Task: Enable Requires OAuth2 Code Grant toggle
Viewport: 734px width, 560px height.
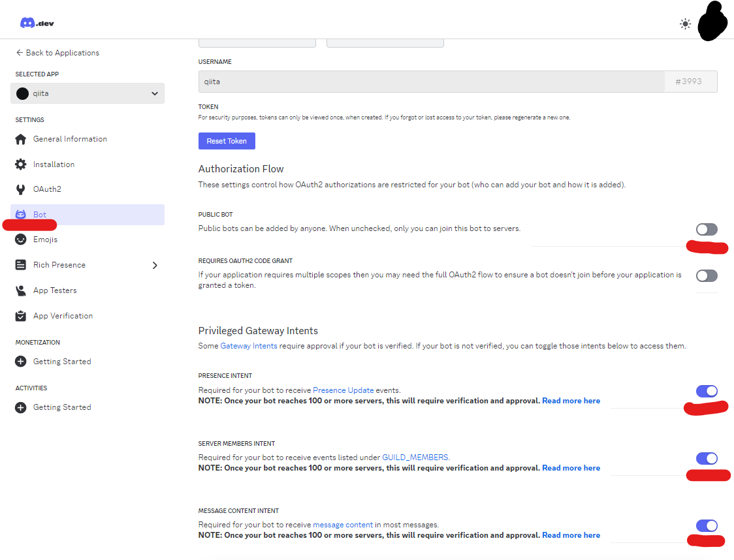Action: tap(707, 275)
